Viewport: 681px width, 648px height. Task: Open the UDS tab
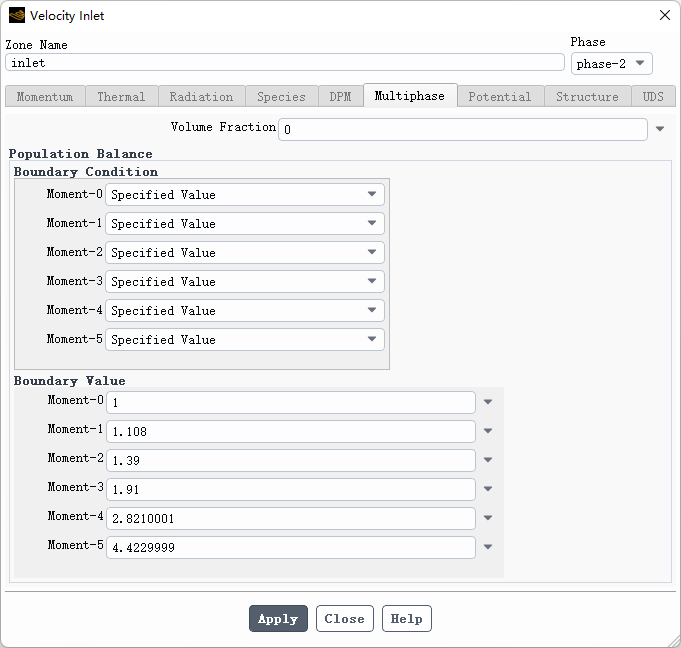653,96
